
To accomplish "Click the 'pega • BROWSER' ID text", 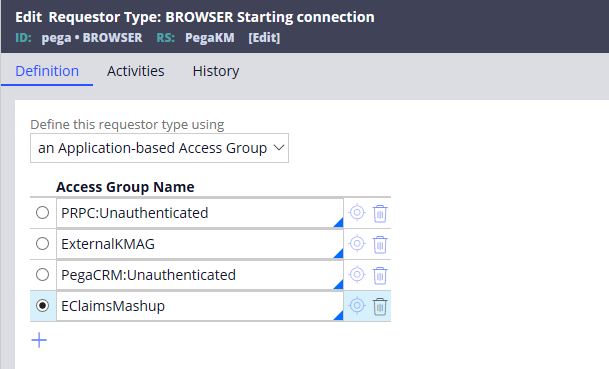I will click(92, 38).
